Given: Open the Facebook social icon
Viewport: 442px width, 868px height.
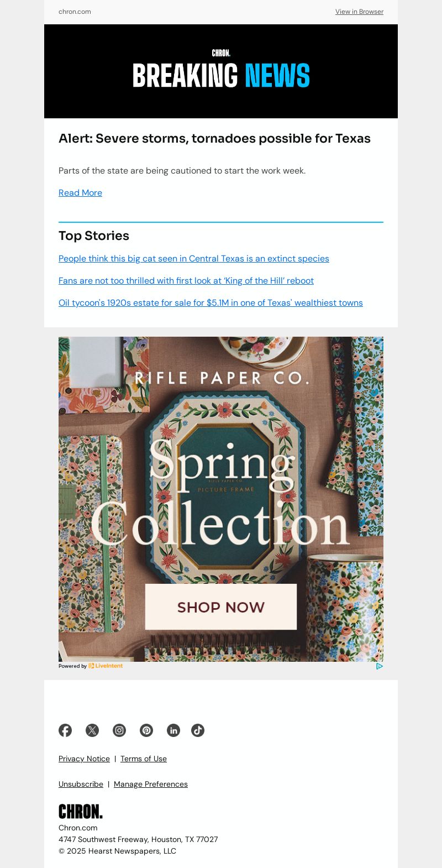Looking at the screenshot, I should coord(65,730).
